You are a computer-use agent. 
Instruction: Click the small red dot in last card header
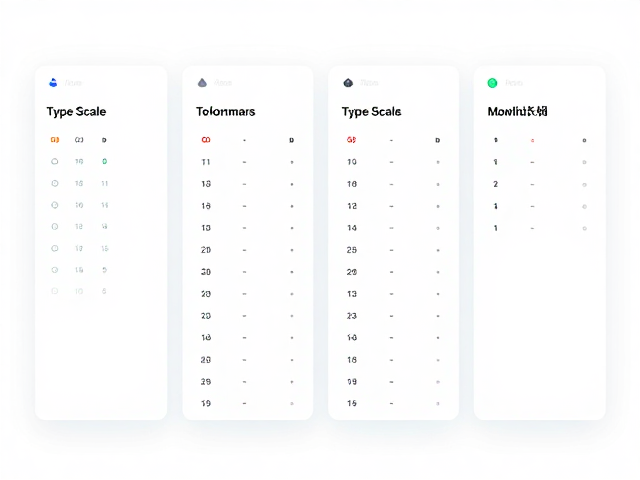pyautogui.click(x=532, y=140)
